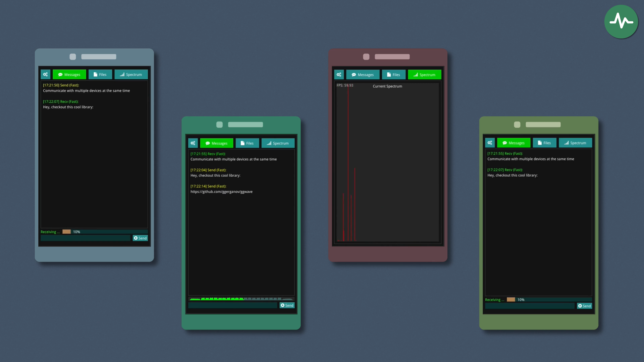Focus message input field on teal device
The height and width of the screenshot is (362, 644).
coord(232,305)
